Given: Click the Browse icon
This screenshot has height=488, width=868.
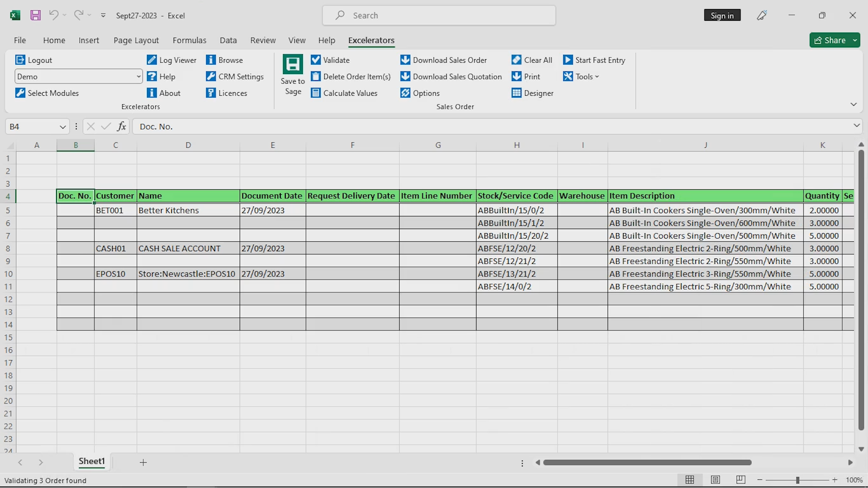Looking at the screenshot, I should (x=211, y=60).
